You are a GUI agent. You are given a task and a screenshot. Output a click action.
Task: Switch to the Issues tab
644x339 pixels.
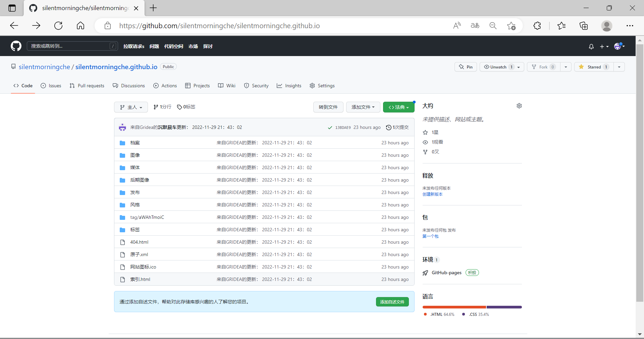[51, 86]
